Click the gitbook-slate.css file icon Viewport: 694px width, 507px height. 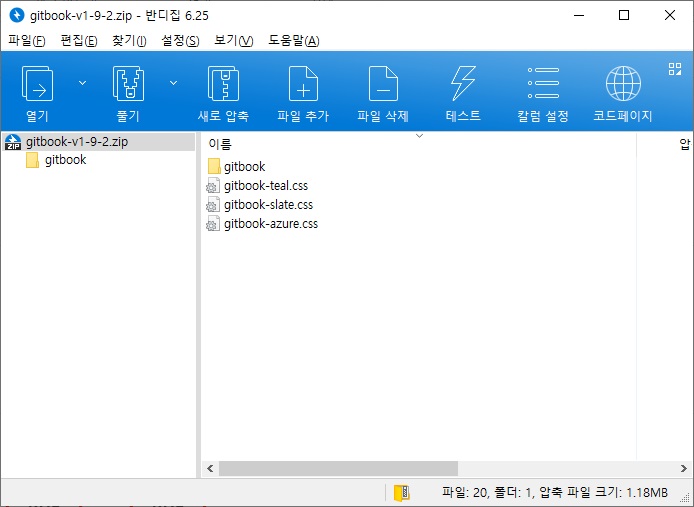213,205
